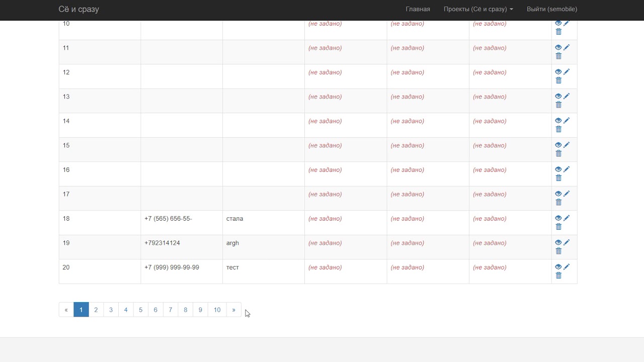Delete row 11 using the trash icon
644x362 pixels.
[558, 56]
